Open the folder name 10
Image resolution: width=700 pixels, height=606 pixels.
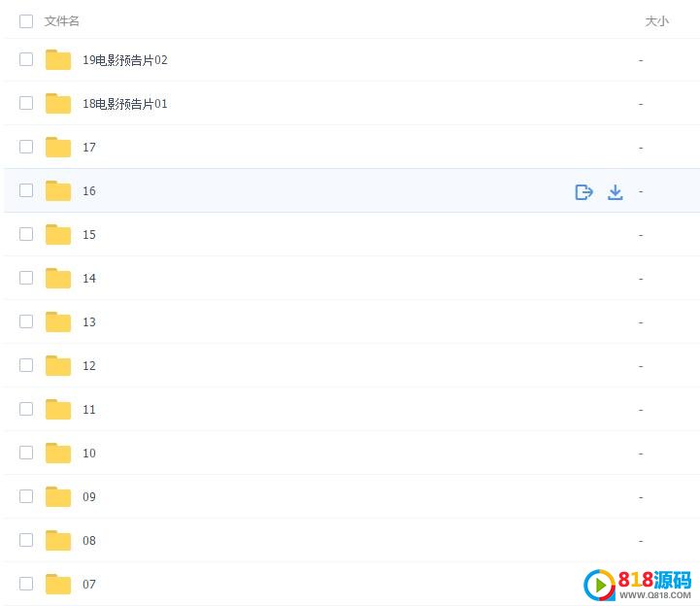89,454
